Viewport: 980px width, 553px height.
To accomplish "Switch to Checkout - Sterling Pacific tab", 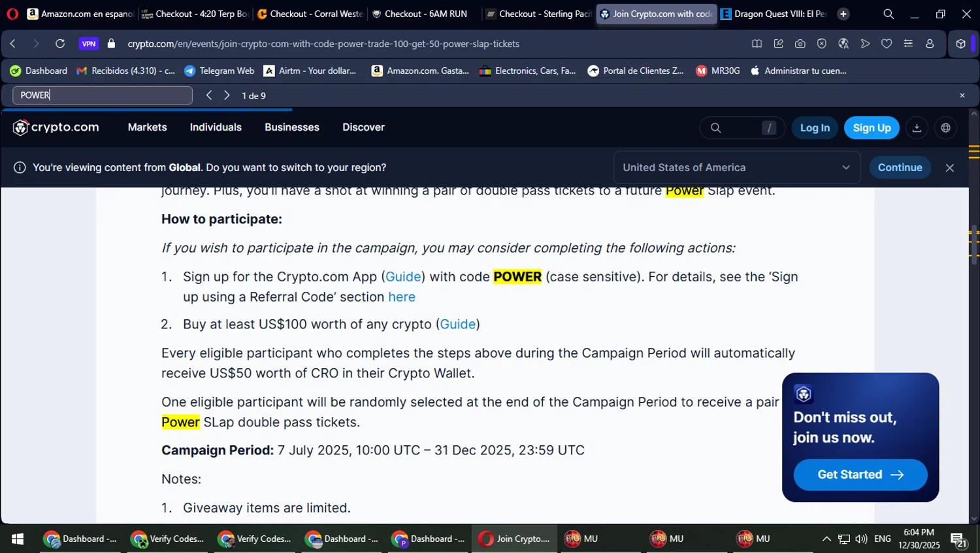I will tap(539, 14).
